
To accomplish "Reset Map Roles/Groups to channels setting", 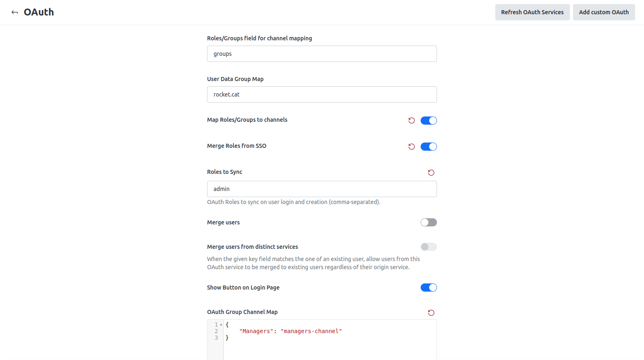I will 412,121.
